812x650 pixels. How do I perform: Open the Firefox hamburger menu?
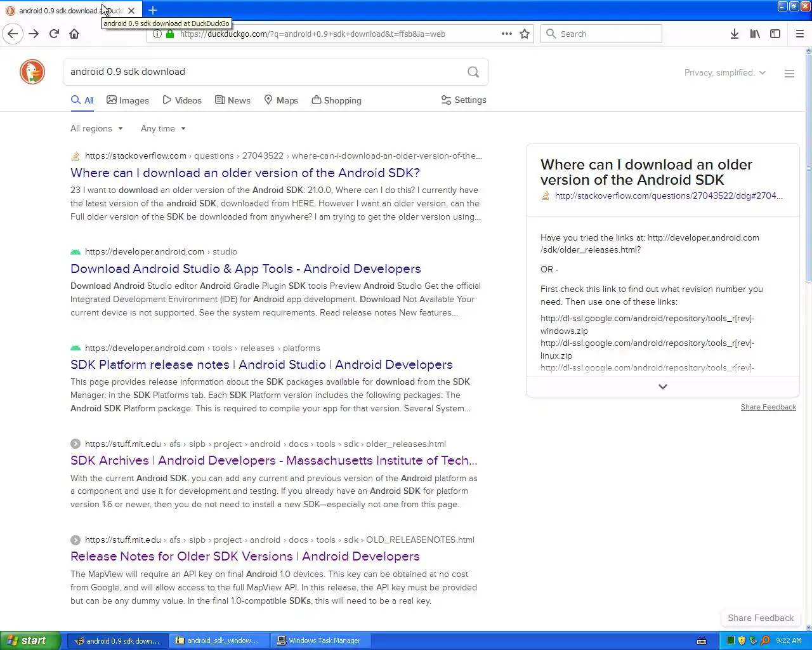[799, 34]
